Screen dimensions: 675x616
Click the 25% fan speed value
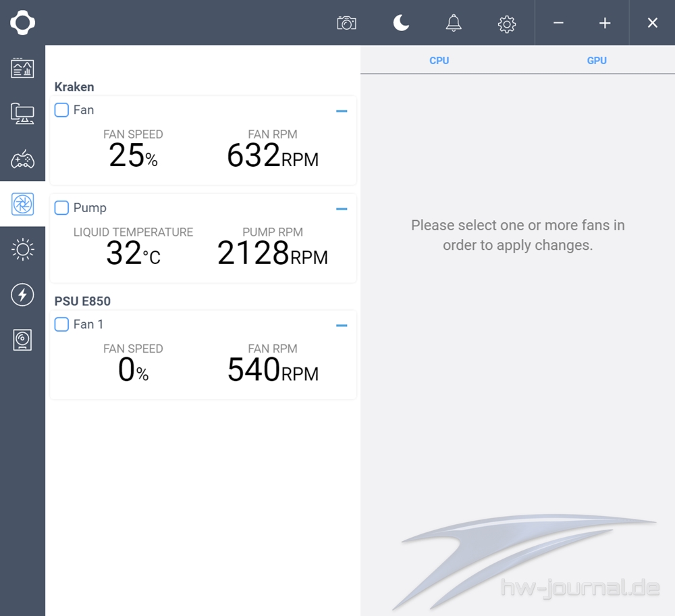coord(133,155)
